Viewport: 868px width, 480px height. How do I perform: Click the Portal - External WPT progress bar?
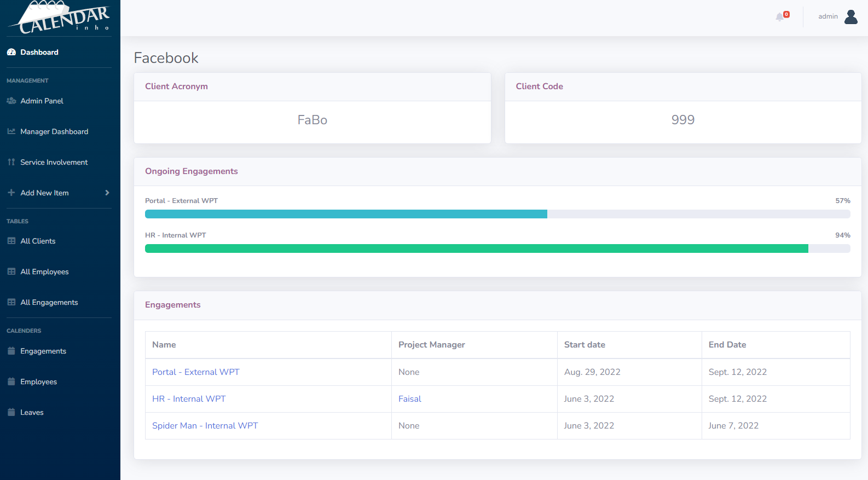[x=497, y=214]
